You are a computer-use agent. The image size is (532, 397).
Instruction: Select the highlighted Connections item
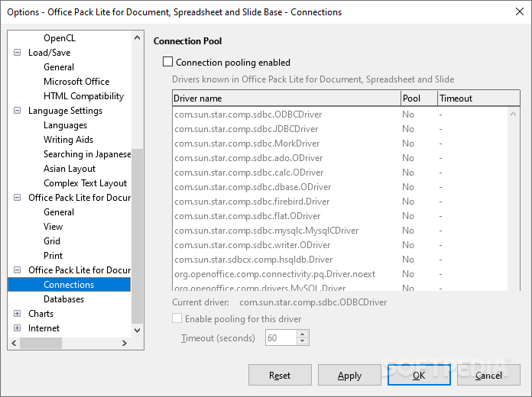point(69,285)
